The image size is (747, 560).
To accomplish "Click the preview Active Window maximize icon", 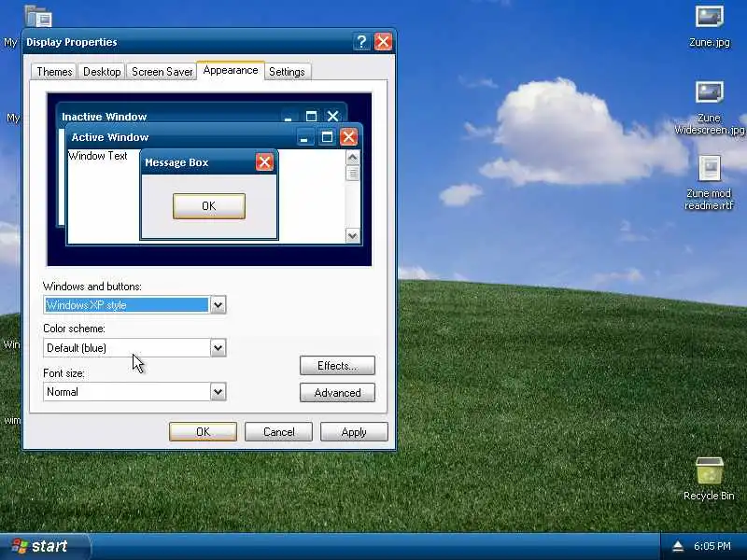I will coord(327,137).
